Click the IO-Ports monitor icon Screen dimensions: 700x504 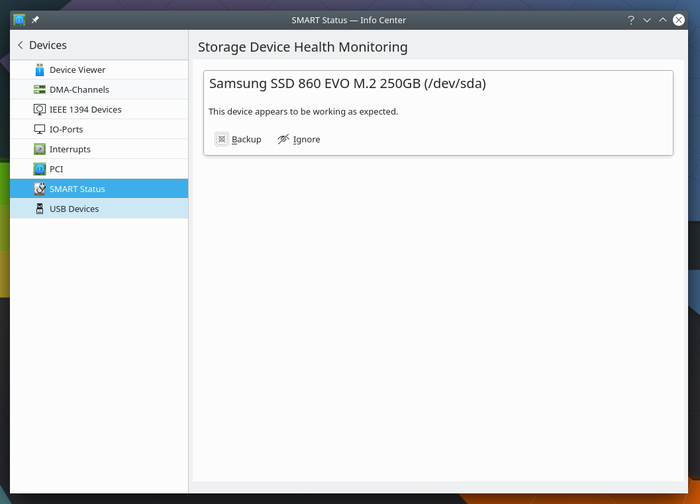tap(40, 130)
